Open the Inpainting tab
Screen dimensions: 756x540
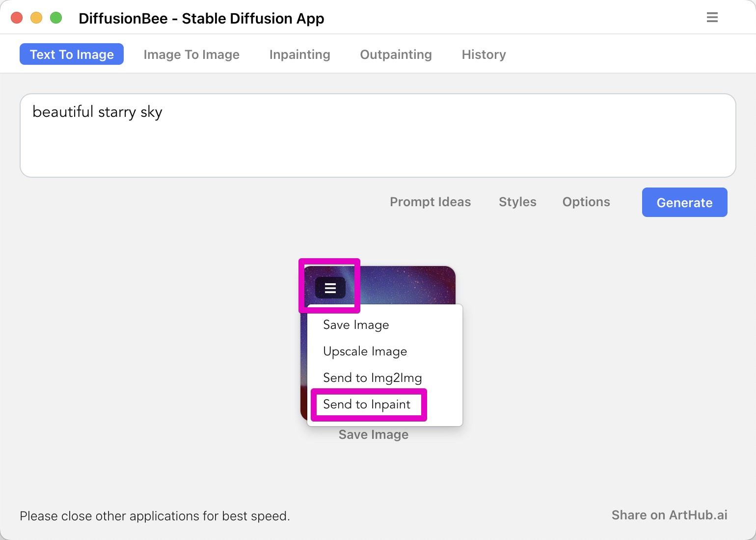(x=299, y=54)
